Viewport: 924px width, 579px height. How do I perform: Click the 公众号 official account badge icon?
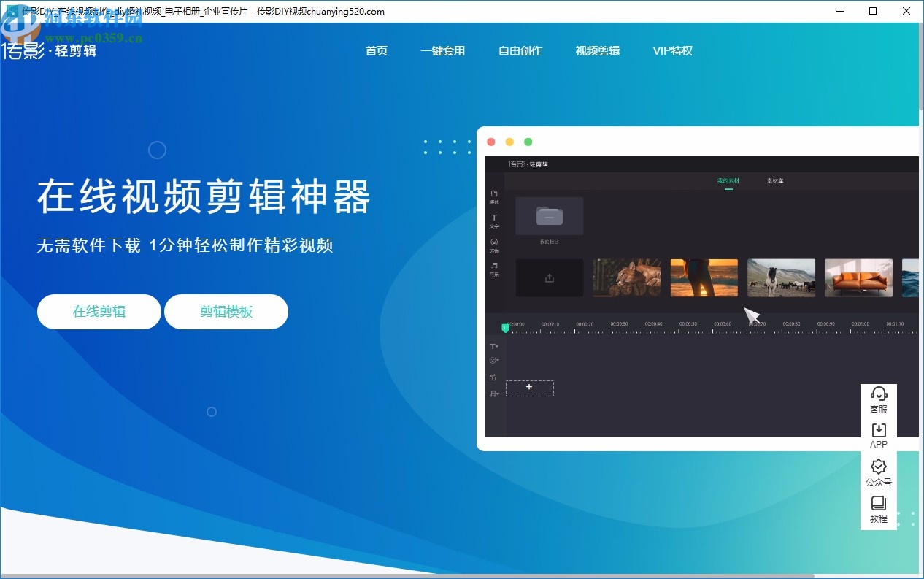tap(878, 467)
